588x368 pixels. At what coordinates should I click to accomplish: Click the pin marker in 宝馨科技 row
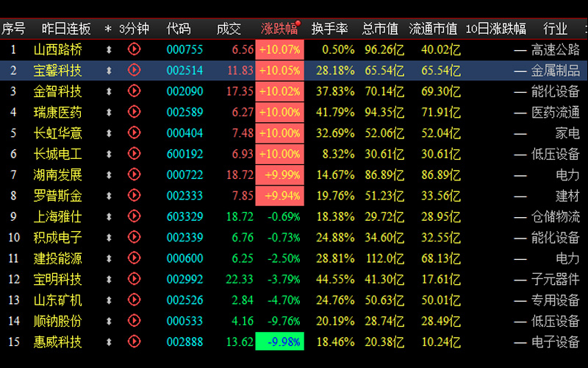coord(109,71)
